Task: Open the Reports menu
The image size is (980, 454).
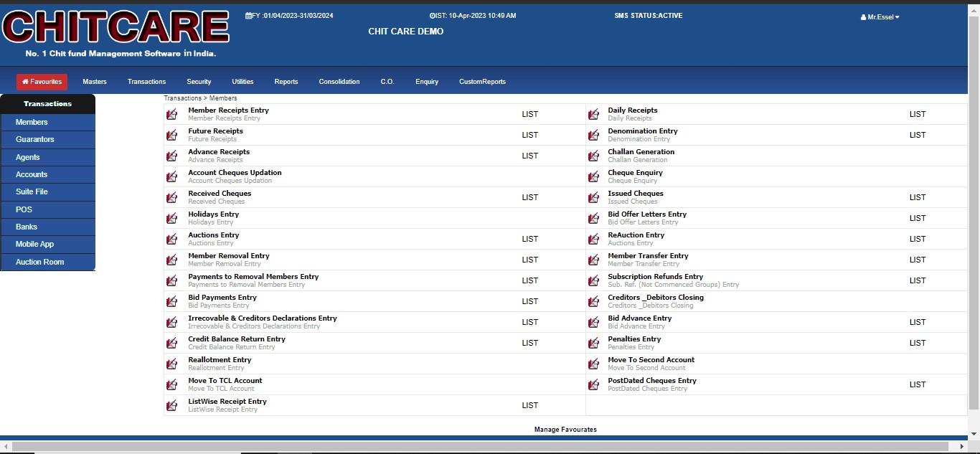Action: (286, 82)
